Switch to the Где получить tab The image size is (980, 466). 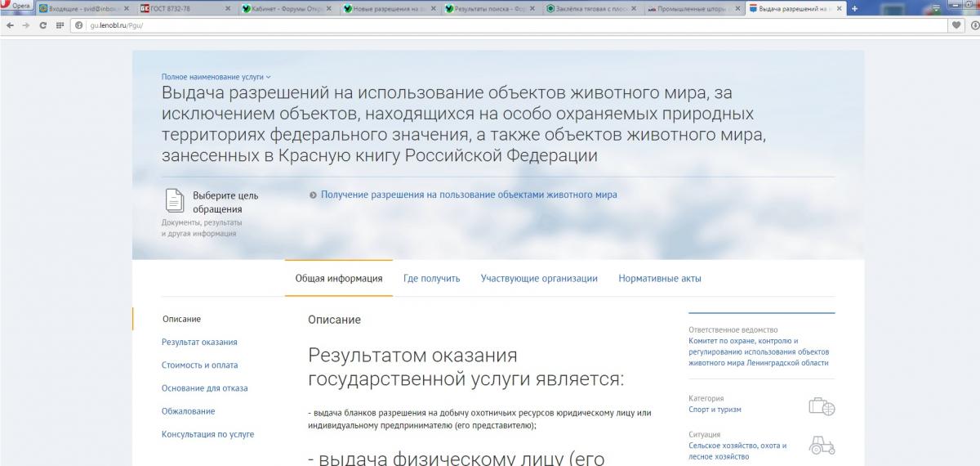431,279
